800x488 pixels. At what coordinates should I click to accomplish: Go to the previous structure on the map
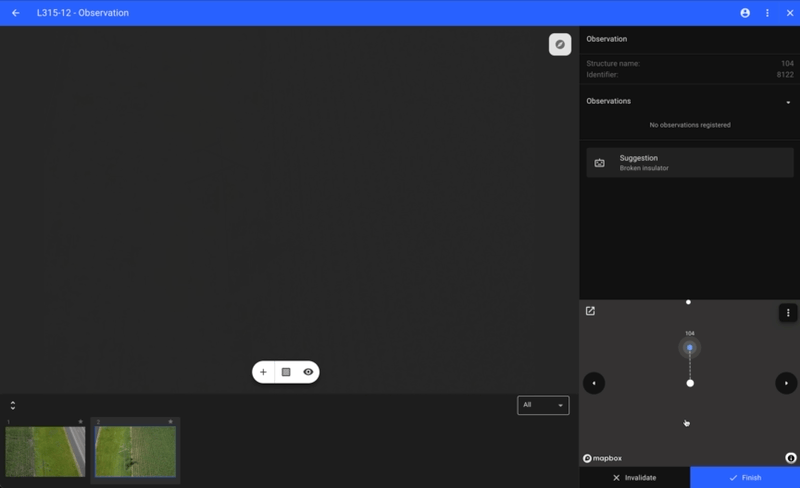tap(594, 383)
